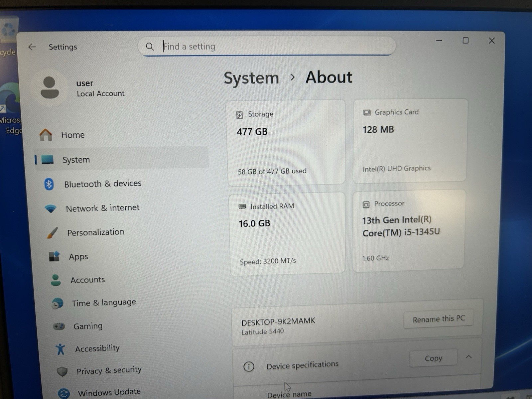Open the Installed RAM 16.0 GB card
Image resolution: width=532 pixels, height=399 pixels.
click(x=287, y=234)
